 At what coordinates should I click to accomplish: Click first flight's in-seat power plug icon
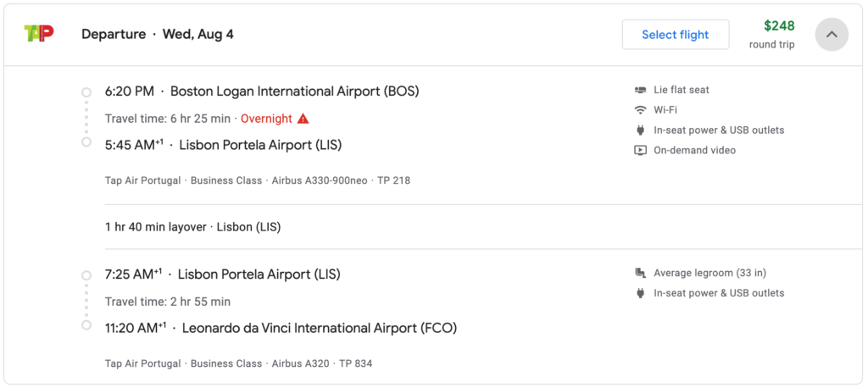(641, 130)
